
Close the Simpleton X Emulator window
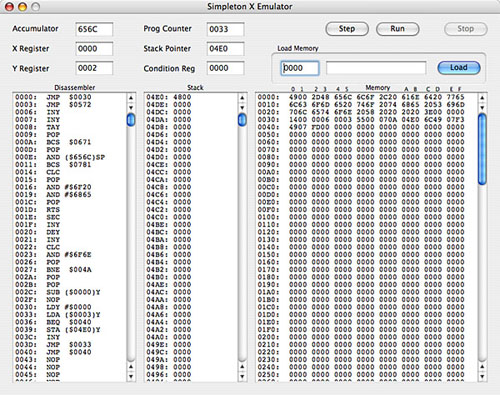(9, 6)
